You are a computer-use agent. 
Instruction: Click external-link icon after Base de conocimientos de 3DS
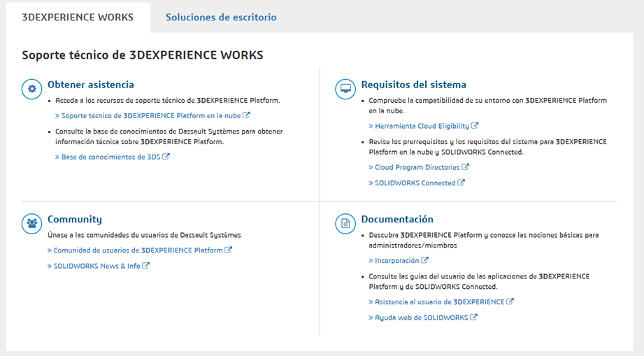pos(166,157)
